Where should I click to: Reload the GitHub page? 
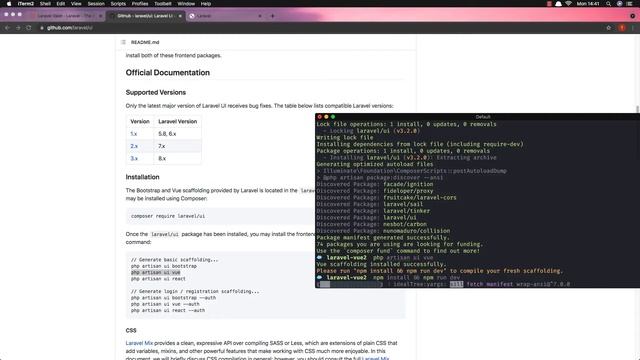pyautogui.click(x=29, y=28)
